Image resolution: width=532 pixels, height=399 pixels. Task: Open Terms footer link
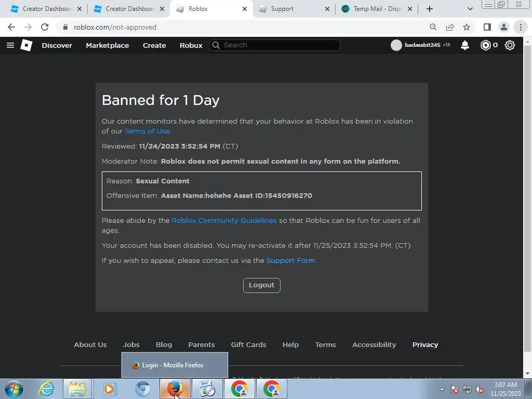tap(325, 345)
